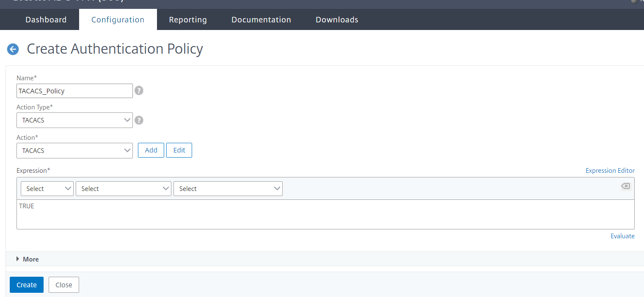This screenshot has width=644, height=297.
Task: Open the second expression Select dropdown
Action: point(124,188)
